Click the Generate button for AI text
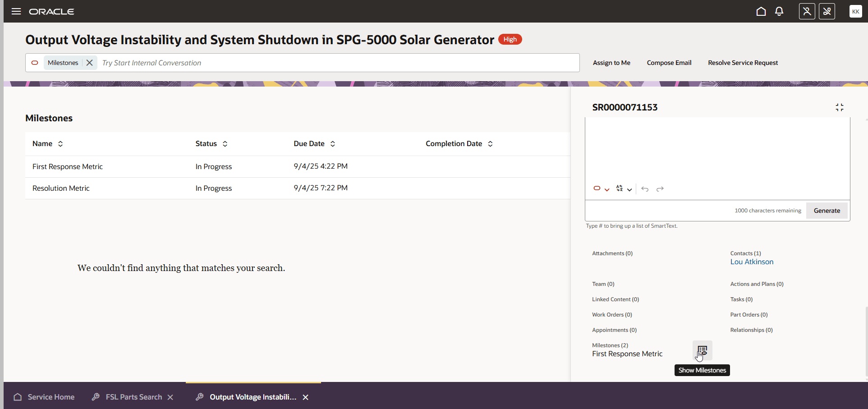The height and width of the screenshot is (409, 868). [827, 210]
